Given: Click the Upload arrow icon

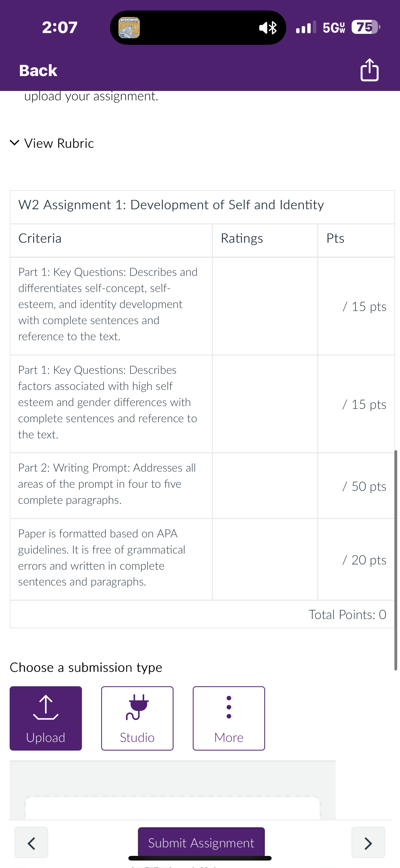Looking at the screenshot, I should point(46,707).
